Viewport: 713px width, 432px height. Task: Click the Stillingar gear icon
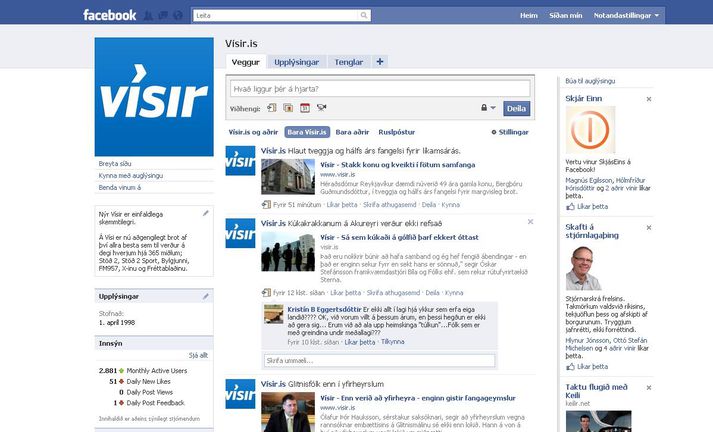coord(494,132)
